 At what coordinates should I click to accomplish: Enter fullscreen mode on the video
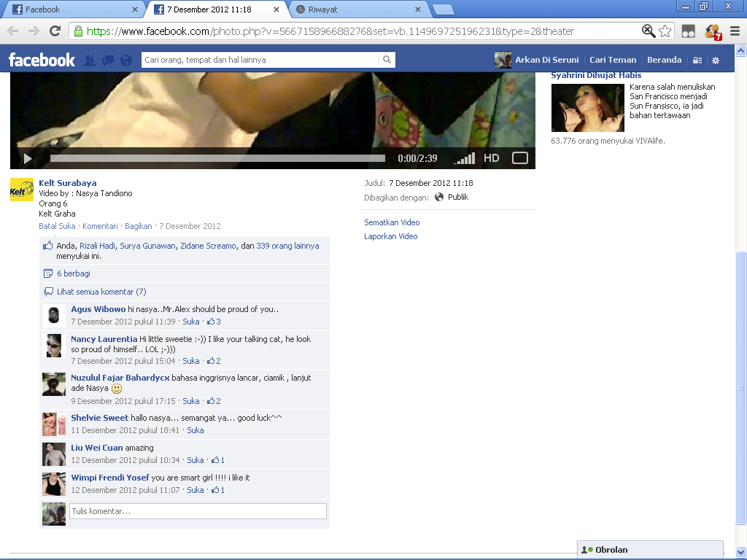(519, 158)
